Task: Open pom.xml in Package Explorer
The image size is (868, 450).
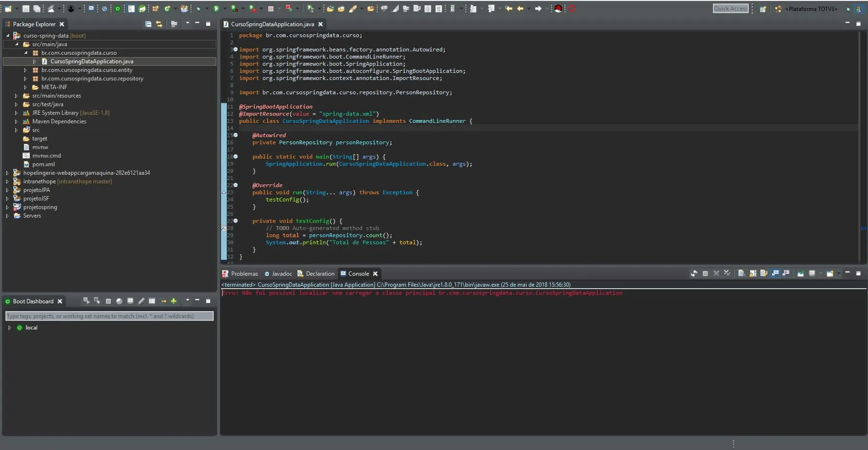Action: 43,164
